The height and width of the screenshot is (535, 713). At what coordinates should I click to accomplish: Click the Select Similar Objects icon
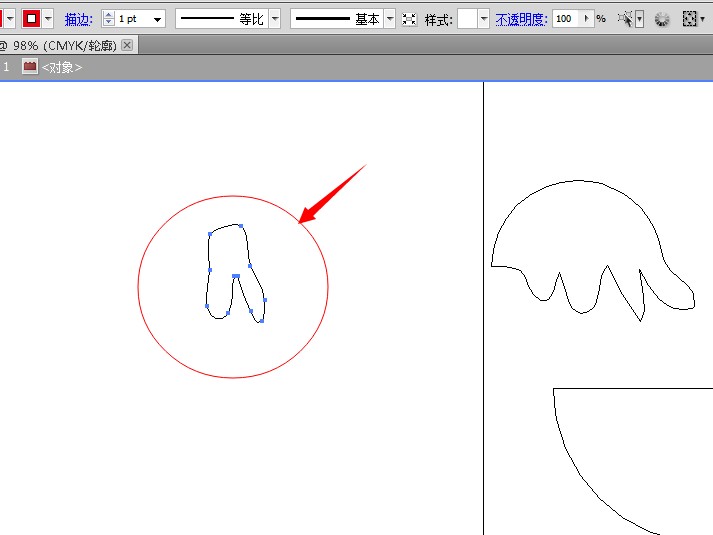tap(625, 19)
